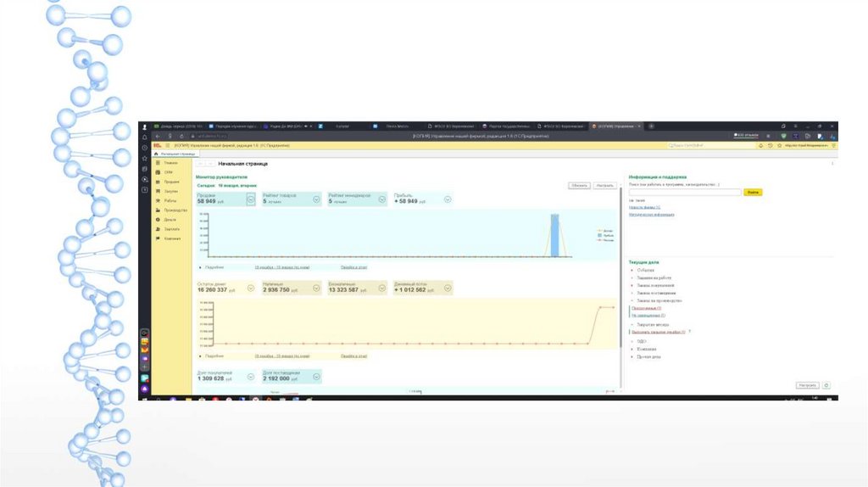
Task: Click the yellow Найти search button
Action: [753, 193]
